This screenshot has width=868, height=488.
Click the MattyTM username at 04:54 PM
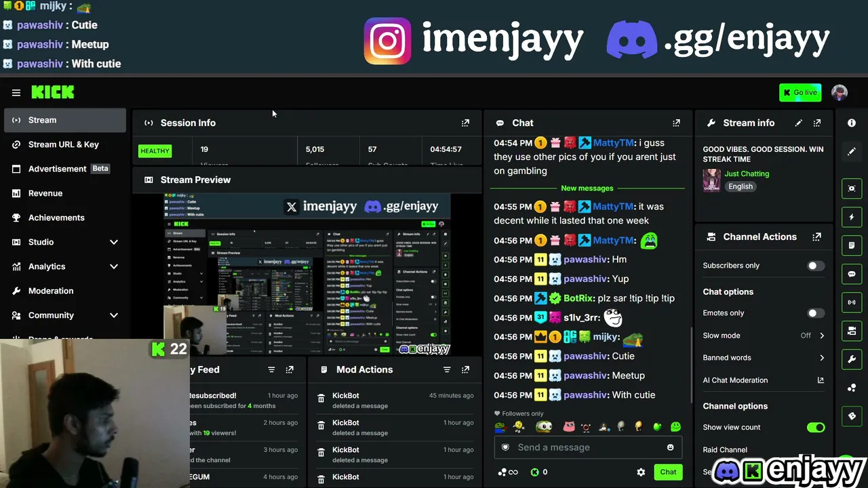click(x=613, y=143)
